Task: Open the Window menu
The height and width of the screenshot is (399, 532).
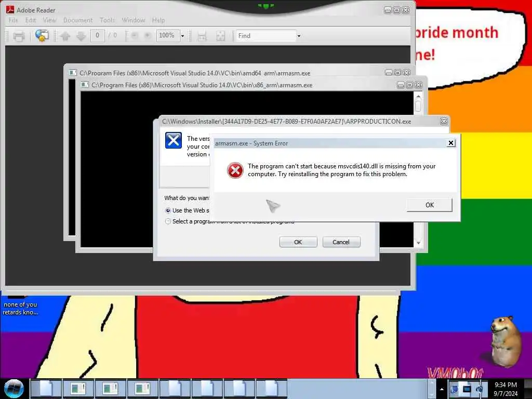Action: [134, 20]
